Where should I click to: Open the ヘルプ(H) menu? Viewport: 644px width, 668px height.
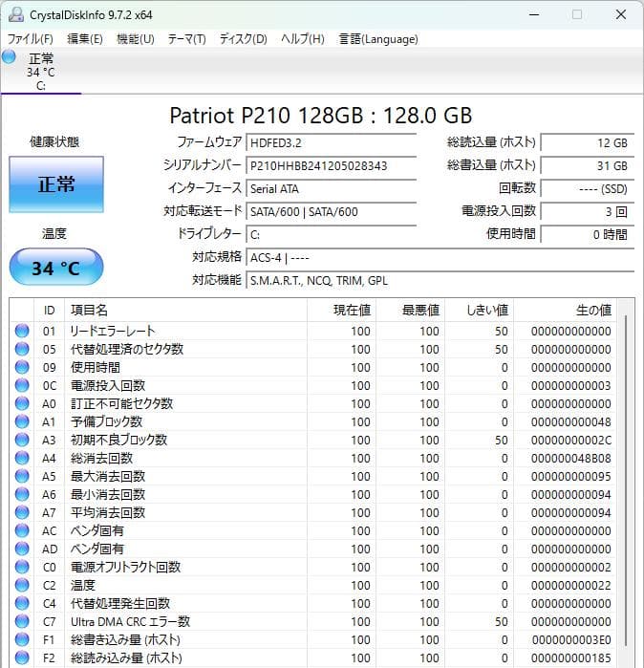tap(302, 39)
